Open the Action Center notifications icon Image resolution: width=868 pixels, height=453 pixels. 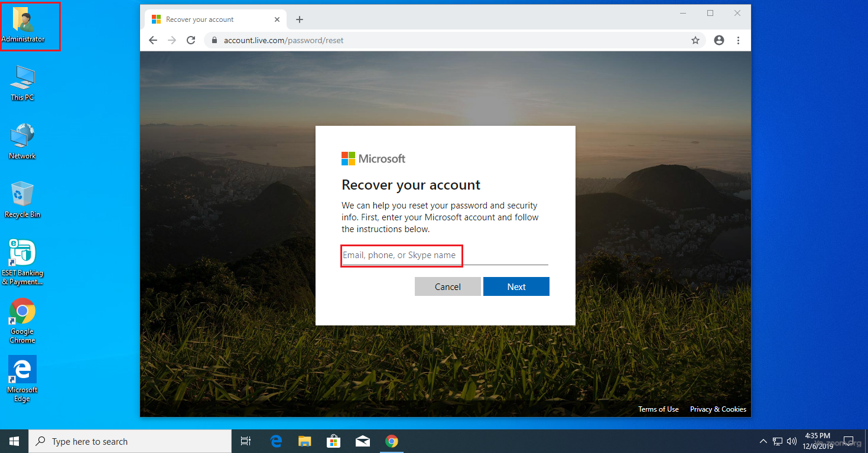[x=849, y=441]
